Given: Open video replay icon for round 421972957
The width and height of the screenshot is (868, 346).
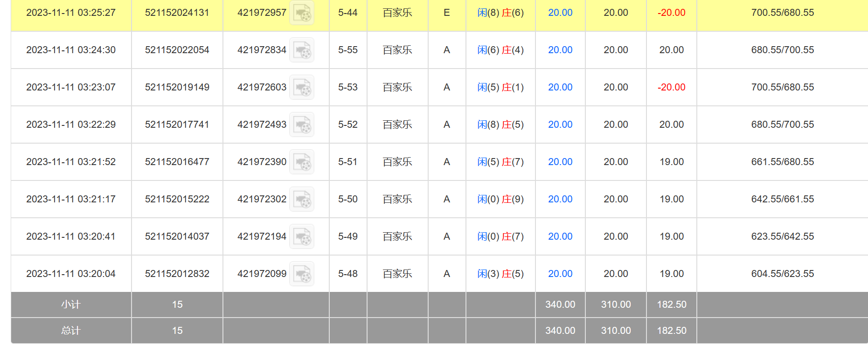Looking at the screenshot, I should (x=302, y=13).
